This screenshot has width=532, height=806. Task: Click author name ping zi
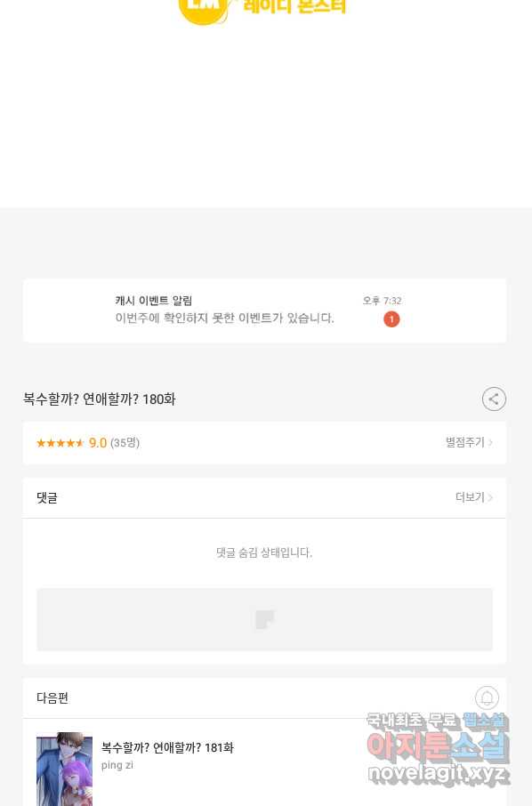[117, 765]
